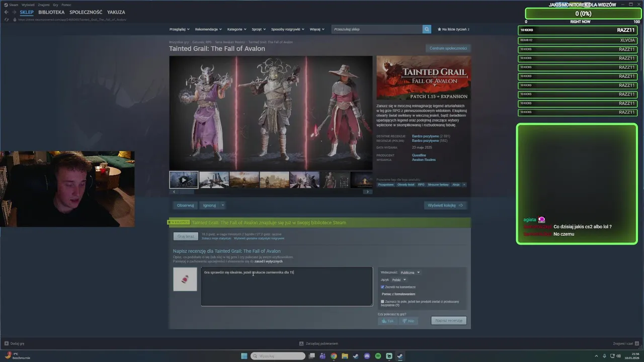Reload the store page

pos(7,20)
